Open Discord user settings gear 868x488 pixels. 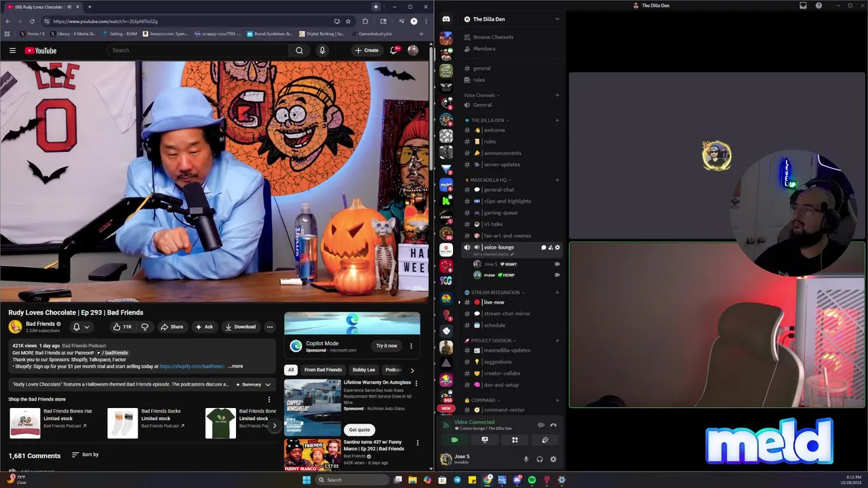click(553, 460)
